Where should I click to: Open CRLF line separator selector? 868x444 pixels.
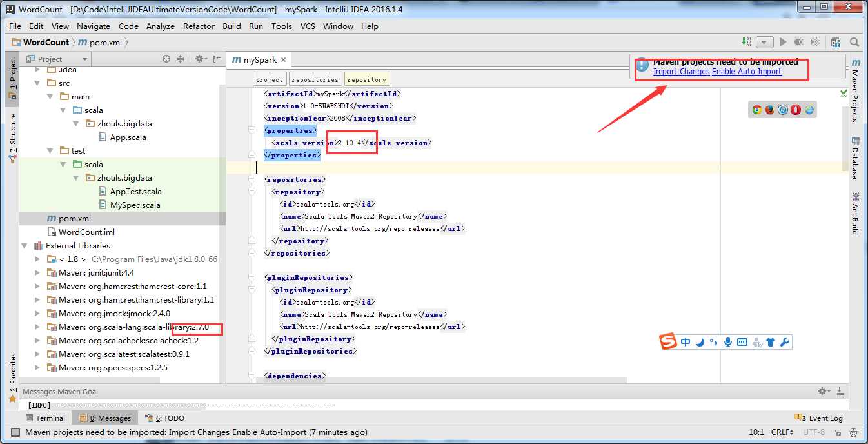tap(782, 432)
